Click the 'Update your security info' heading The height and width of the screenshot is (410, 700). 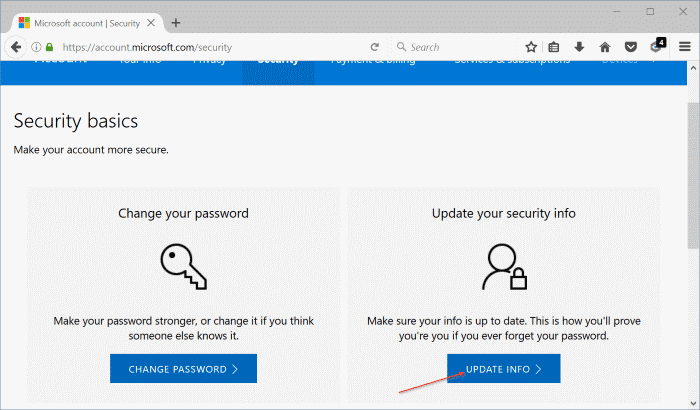(504, 213)
